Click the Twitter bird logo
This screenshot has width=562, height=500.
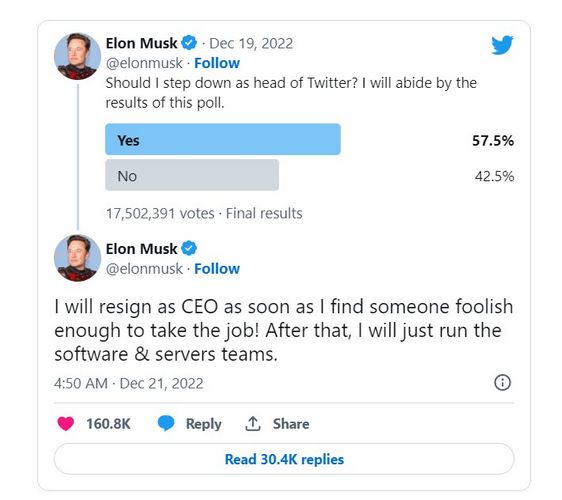point(502,45)
